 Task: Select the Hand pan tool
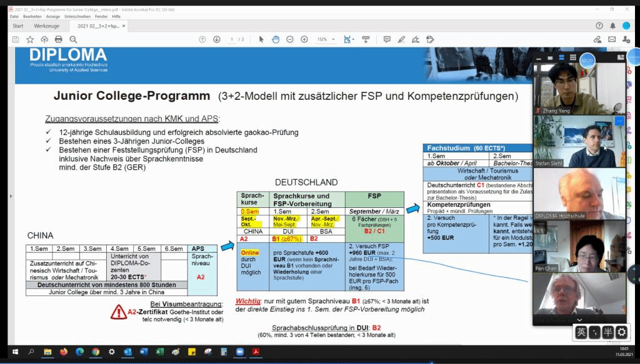(275, 39)
